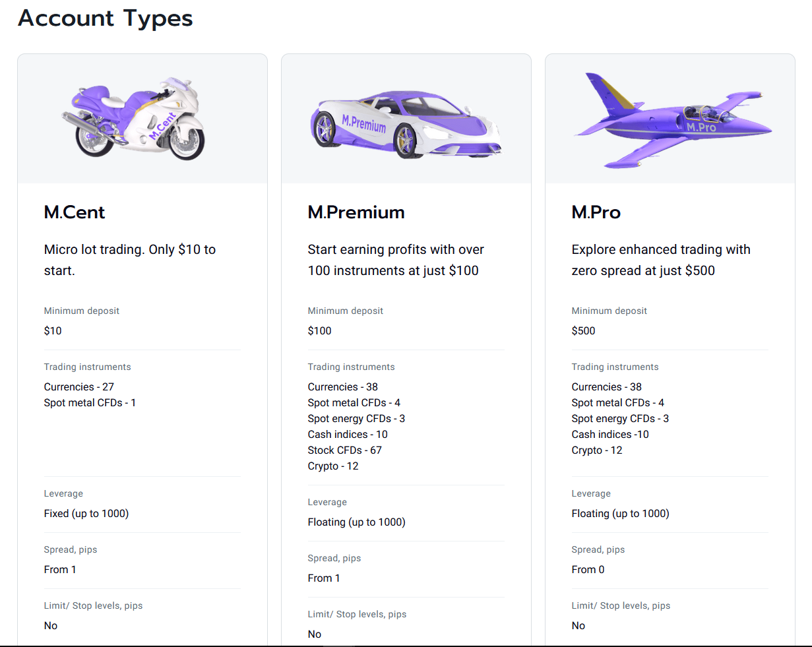This screenshot has height=647, width=812.
Task: Click the $500 minimum deposit value
Action: tap(584, 331)
